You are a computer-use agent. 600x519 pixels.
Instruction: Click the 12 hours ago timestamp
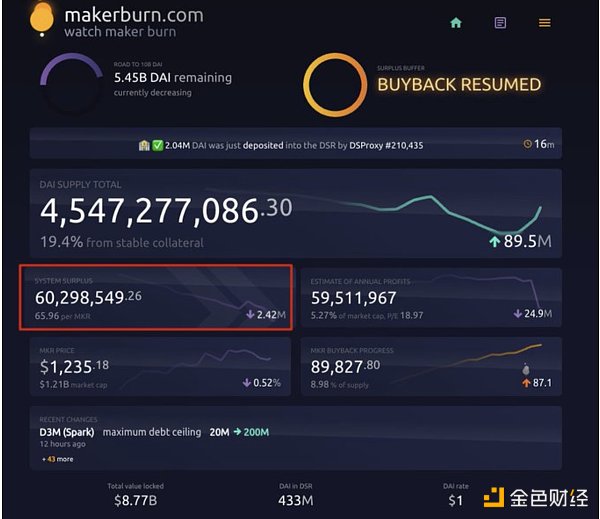click(x=62, y=444)
